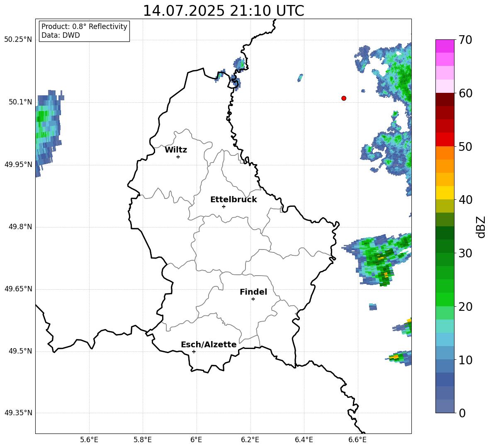Click the 5.6°E longitude label
The width and height of the screenshot is (491, 448).
coord(89,440)
